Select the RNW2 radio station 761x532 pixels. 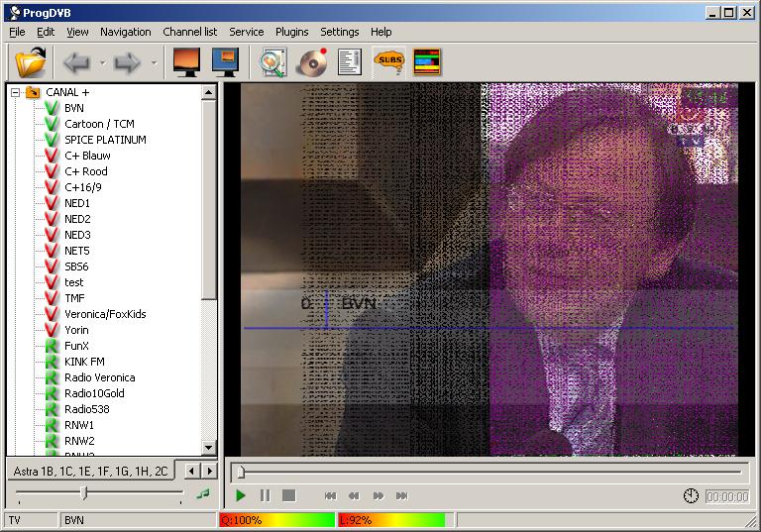(79, 441)
